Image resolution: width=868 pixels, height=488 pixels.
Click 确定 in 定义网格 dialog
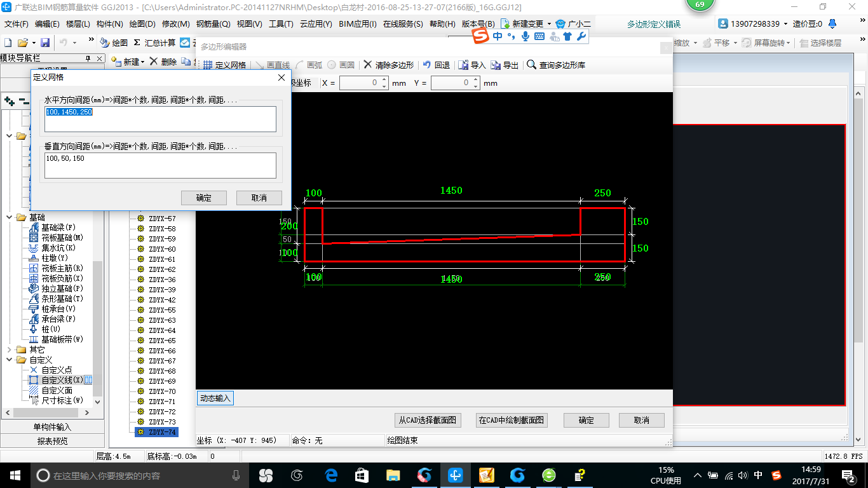tap(204, 198)
